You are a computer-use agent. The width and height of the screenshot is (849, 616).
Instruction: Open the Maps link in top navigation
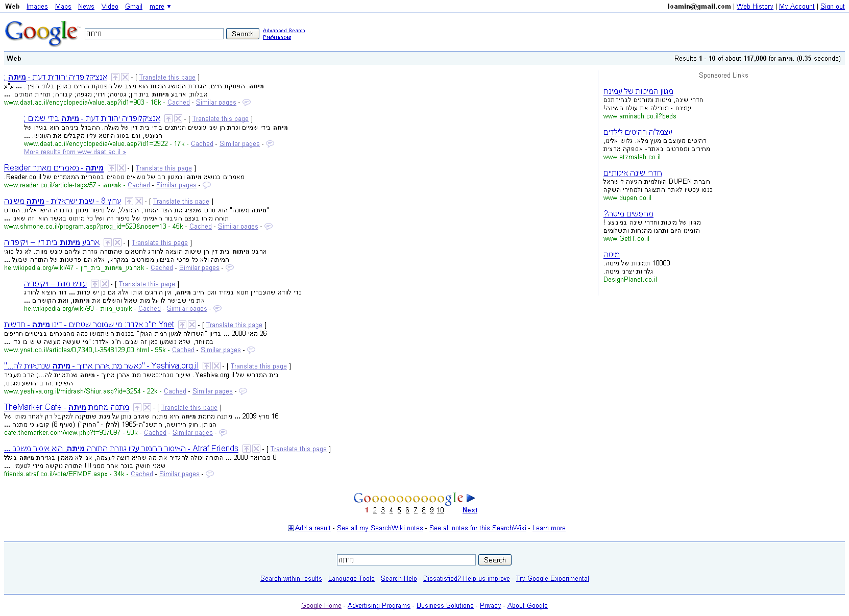click(63, 7)
